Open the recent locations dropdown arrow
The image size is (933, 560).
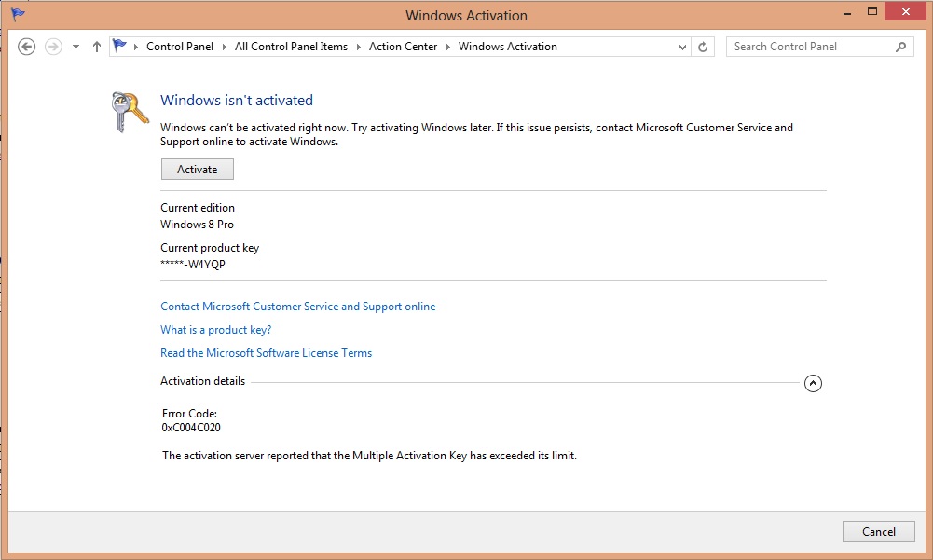pos(75,47)
